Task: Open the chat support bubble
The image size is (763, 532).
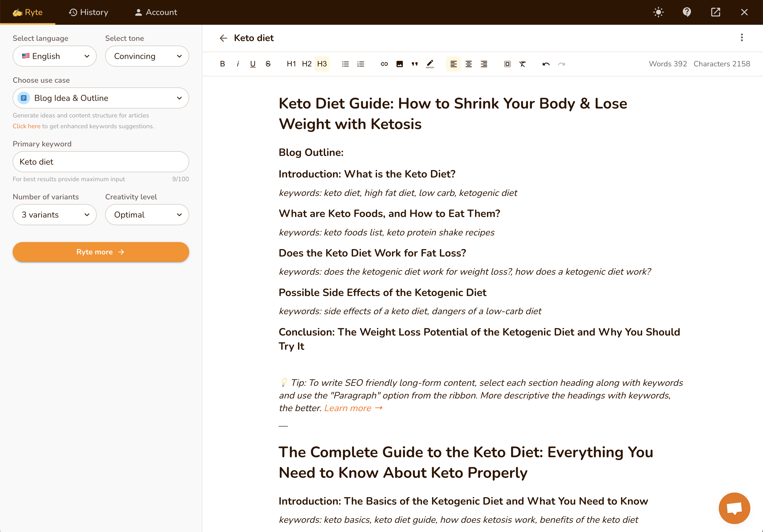Action: 734,508
